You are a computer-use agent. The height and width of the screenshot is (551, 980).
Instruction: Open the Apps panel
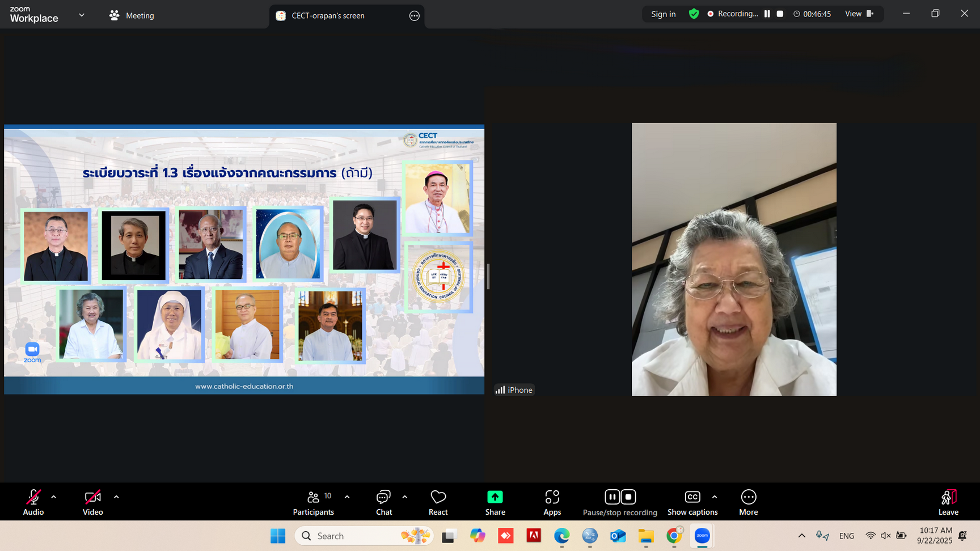point(552,502)
